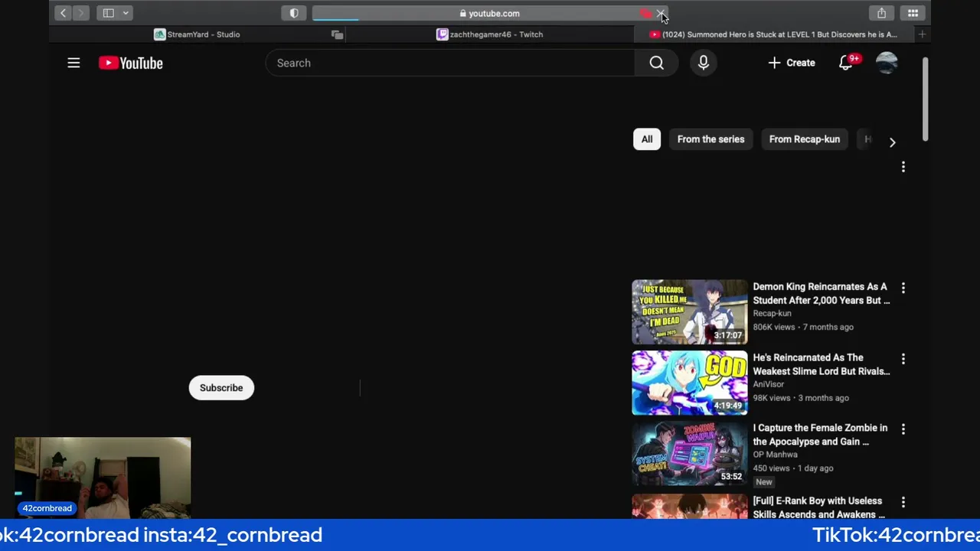Open the YouTube hamburger guide menu
The width and height of the screenshot is (980, 551).
tap(73, 63)
